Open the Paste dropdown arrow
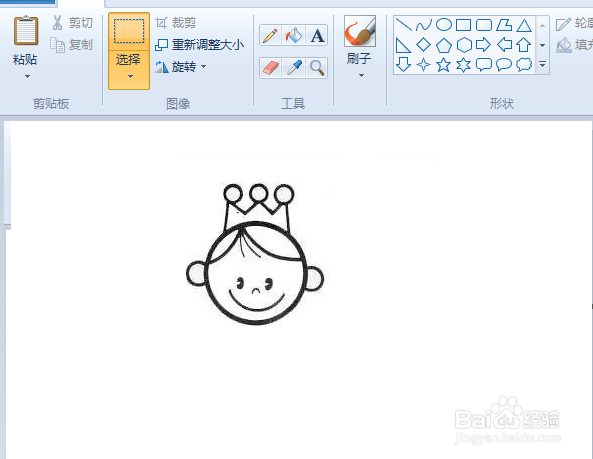Viewport: 593px width, 459px height. click(27, 76)
